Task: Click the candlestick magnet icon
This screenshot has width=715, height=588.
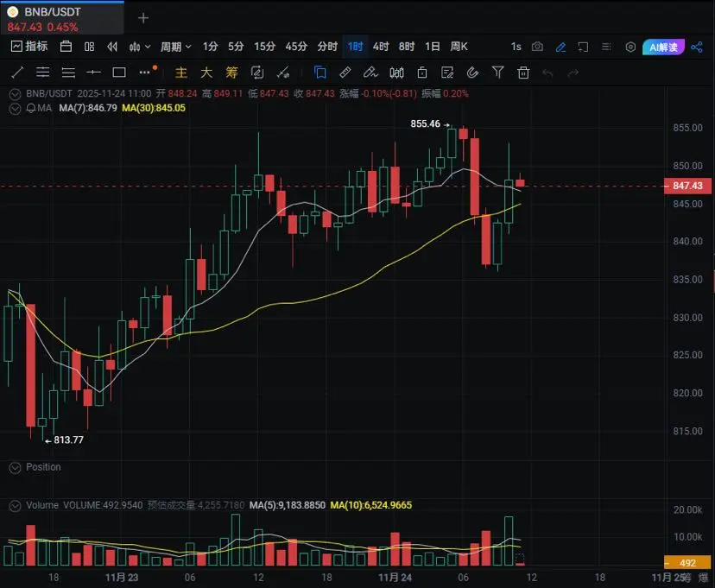Action: [x=396, y=73]
